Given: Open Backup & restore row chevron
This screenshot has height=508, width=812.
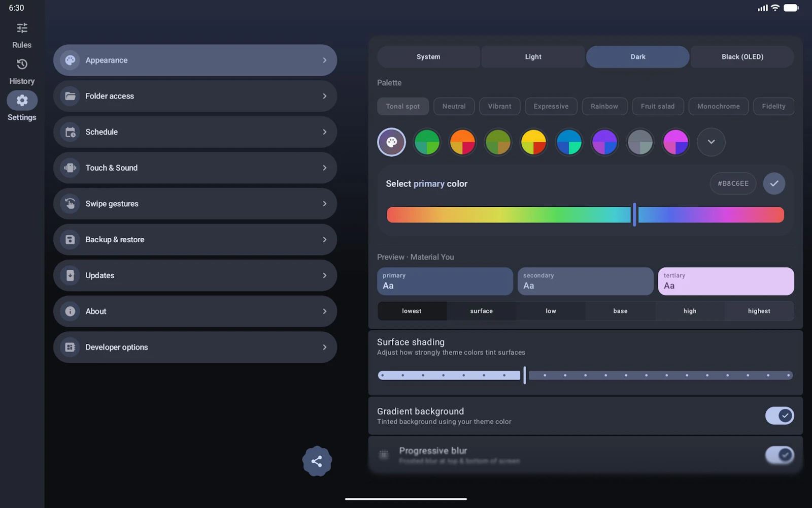Looking at the screenshot, I should 325,240.
